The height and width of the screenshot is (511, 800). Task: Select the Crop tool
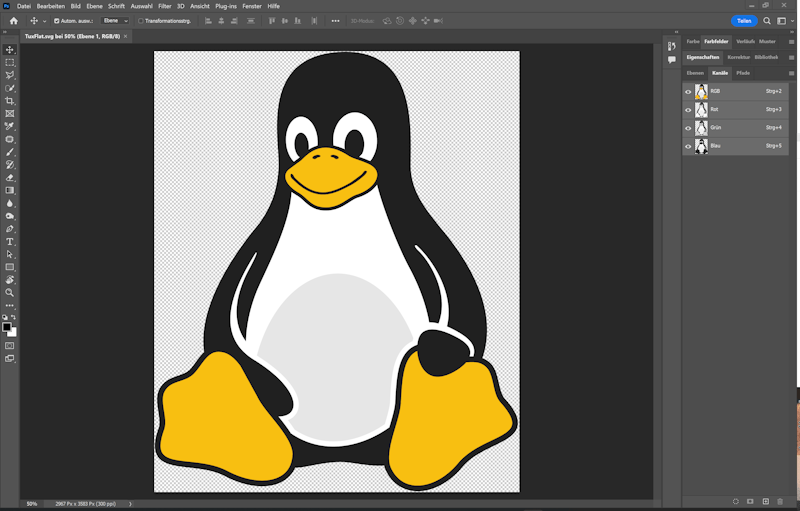tap(10, 101)
